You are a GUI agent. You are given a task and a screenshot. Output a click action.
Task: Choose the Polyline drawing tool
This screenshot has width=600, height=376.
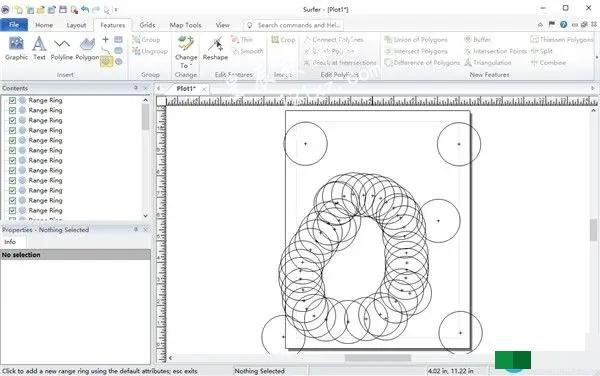(x=62, y=48)
